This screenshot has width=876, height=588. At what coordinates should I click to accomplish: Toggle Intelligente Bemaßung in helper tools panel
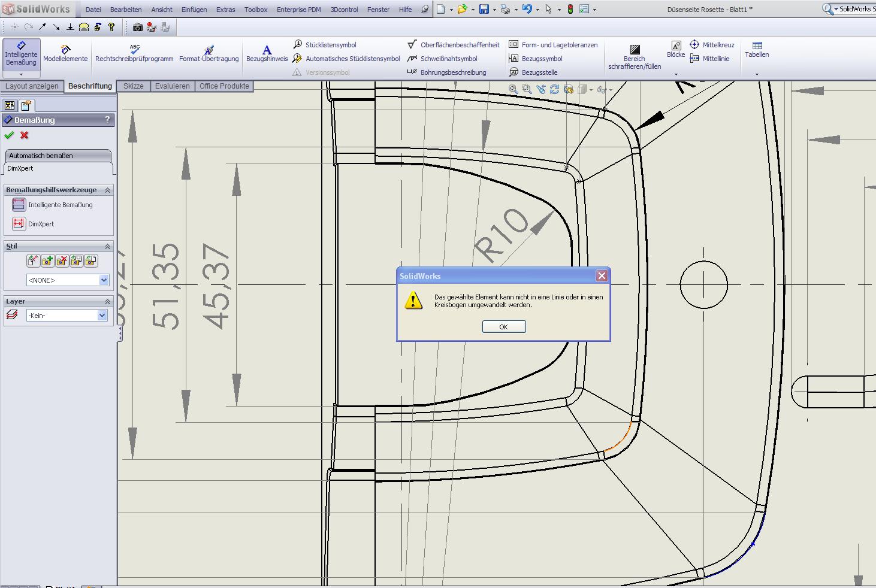pos(19,205)
